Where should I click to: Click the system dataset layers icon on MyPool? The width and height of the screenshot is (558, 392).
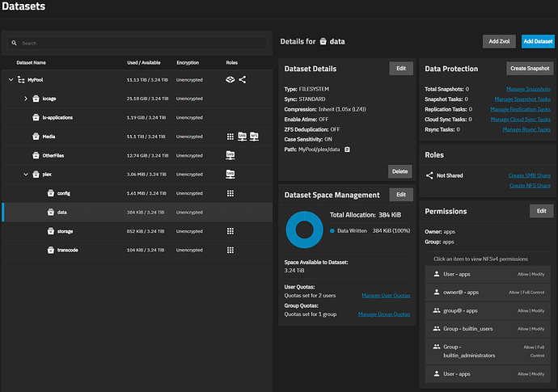tap(230, 80)
